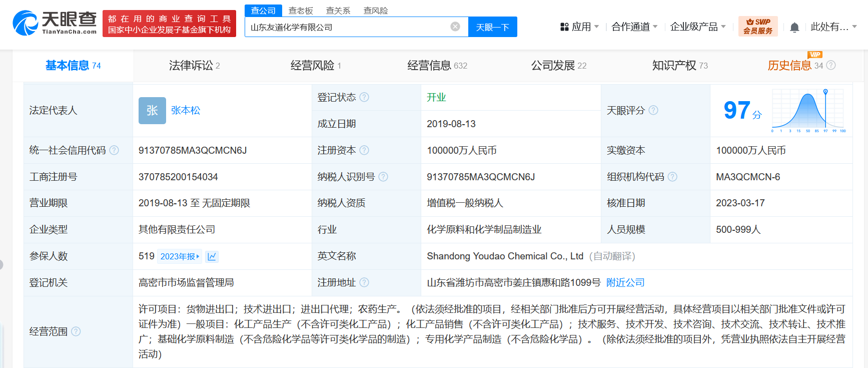Click the 行业 value 化学原料和化学制品制造业
Viewport: 868px width, 368px height.
coord(484,229)
